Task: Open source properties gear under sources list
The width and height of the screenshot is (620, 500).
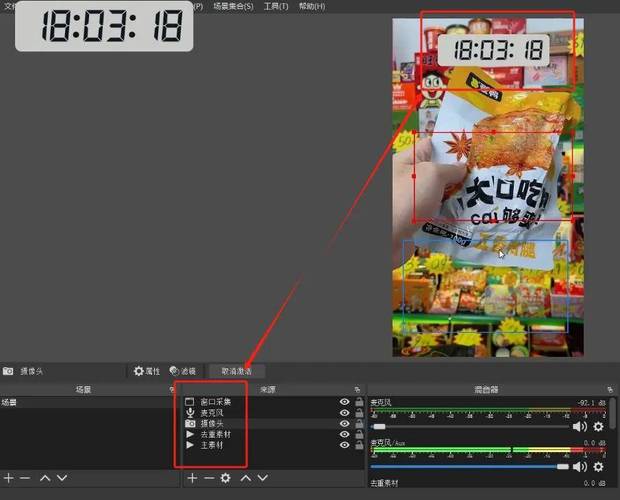Action: click(225, 478)
